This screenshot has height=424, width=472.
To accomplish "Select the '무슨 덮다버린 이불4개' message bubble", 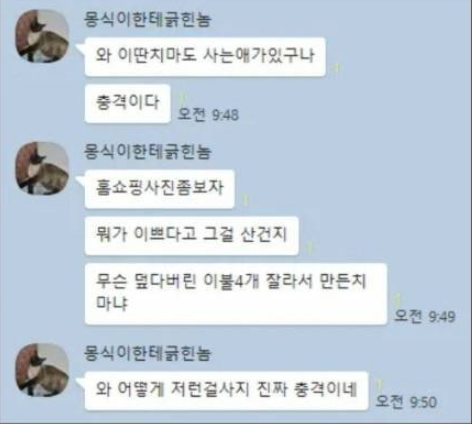I will 236,294.
